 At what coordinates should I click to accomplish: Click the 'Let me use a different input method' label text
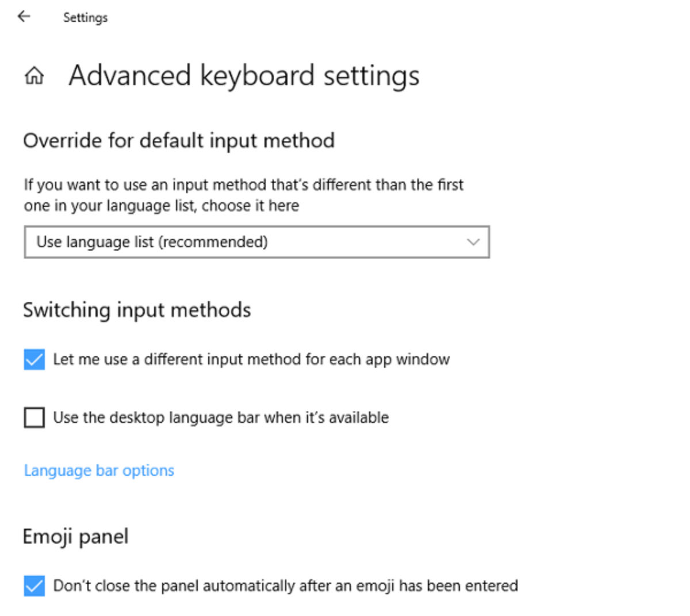click(251, 360)
